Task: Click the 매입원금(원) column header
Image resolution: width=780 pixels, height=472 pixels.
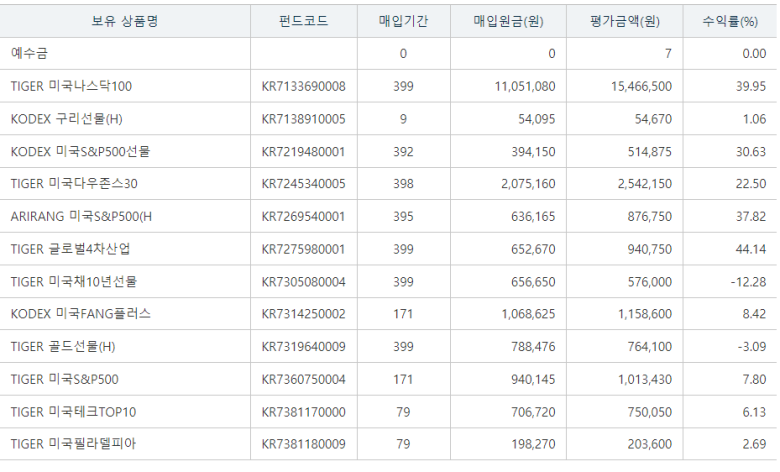Action: (508, 21)
